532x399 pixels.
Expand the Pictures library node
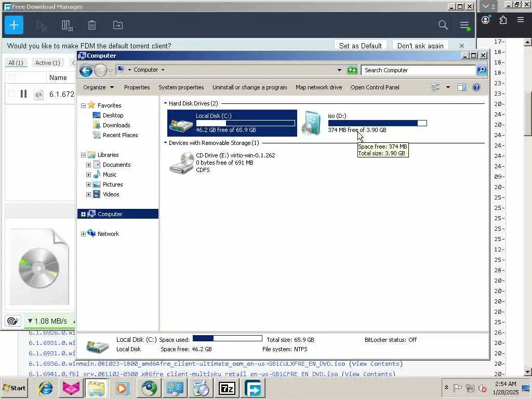88,184
